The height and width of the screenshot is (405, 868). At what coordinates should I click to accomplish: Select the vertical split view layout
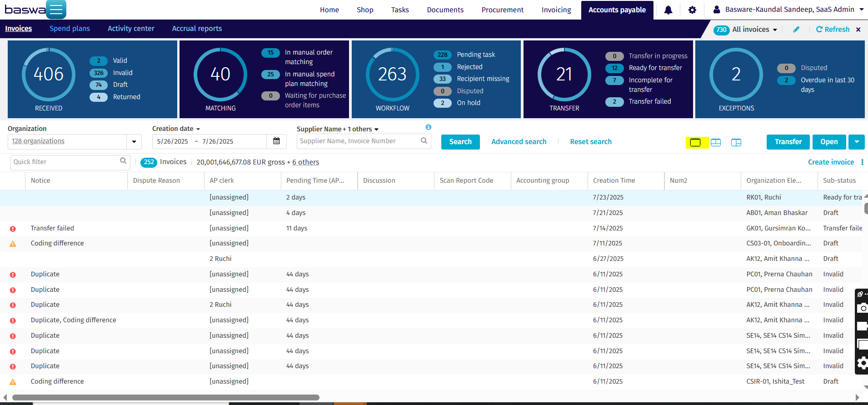coord(736,143)
